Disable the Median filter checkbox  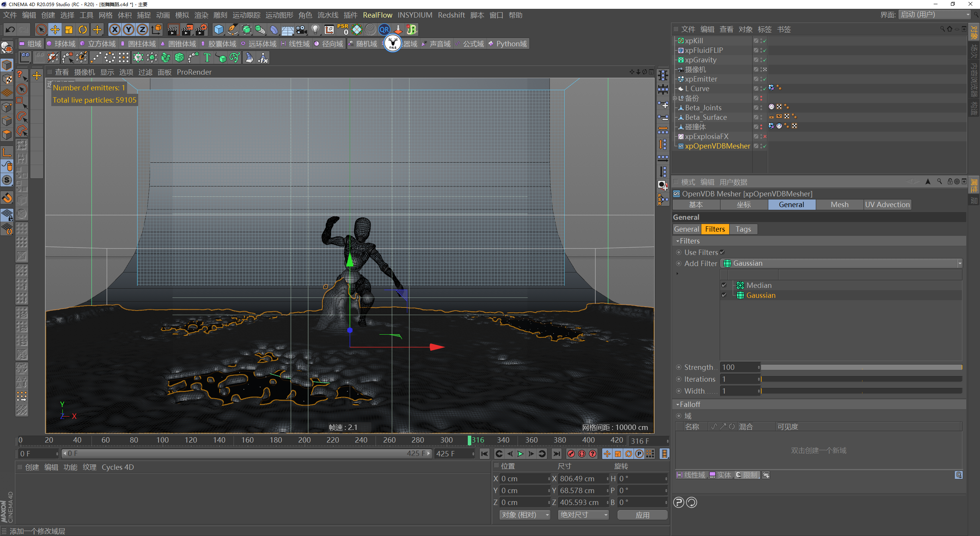[x=724, y=285]
